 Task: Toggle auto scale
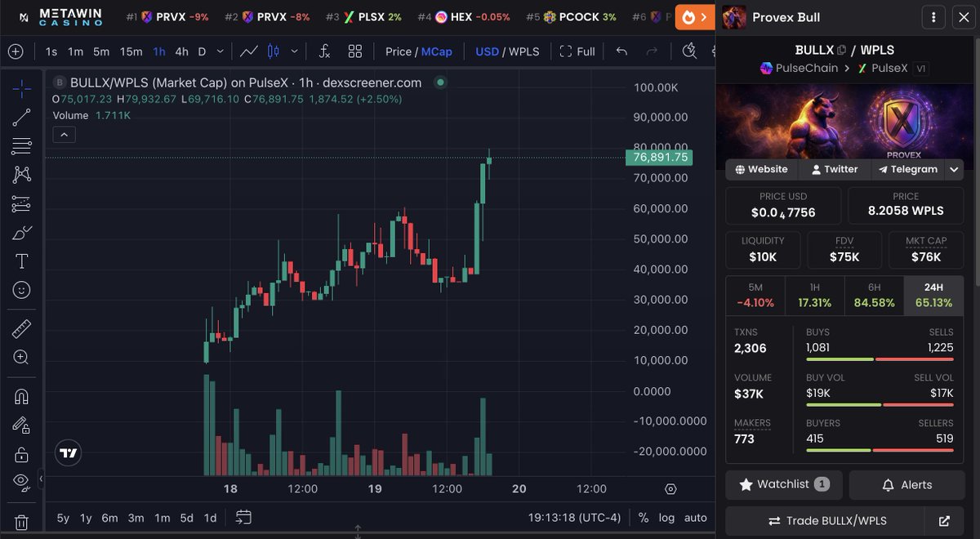click(696, 518)
